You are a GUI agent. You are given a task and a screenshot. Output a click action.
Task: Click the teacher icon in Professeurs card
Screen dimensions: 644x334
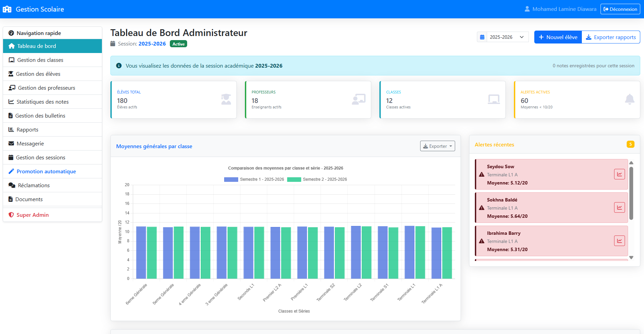pyautogui.click(x=359, y=99)
